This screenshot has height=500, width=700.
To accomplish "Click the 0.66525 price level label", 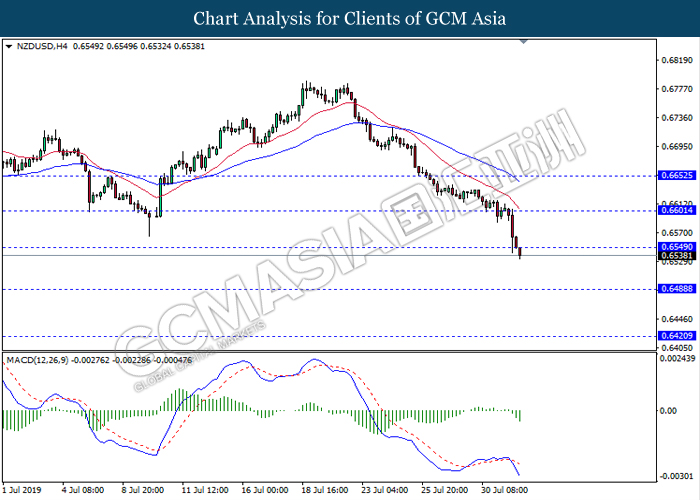I will pyautogui.click(x=677, y=175).
